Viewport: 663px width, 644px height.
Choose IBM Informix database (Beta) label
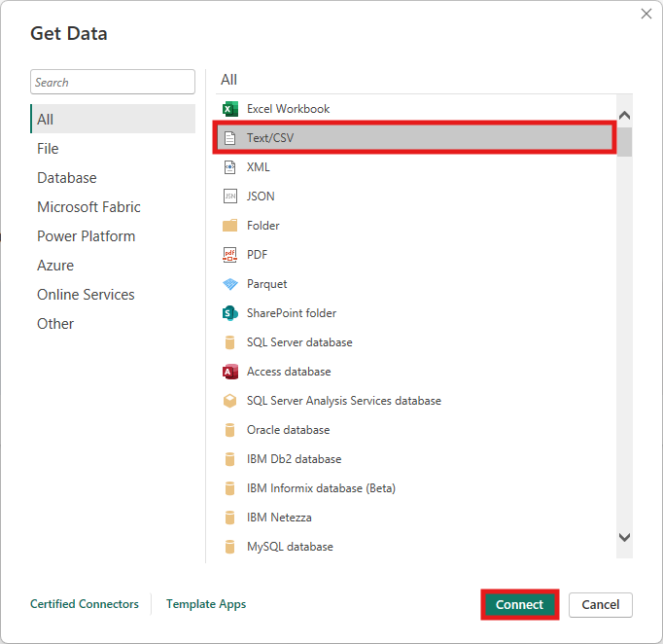[321, 488]
